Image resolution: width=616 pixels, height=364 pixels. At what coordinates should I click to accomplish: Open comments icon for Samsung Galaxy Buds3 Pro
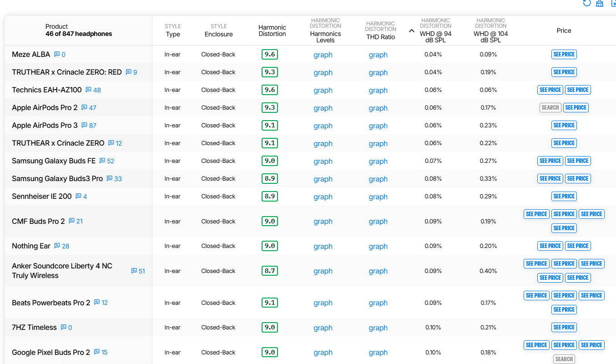[x=110, y=179]
